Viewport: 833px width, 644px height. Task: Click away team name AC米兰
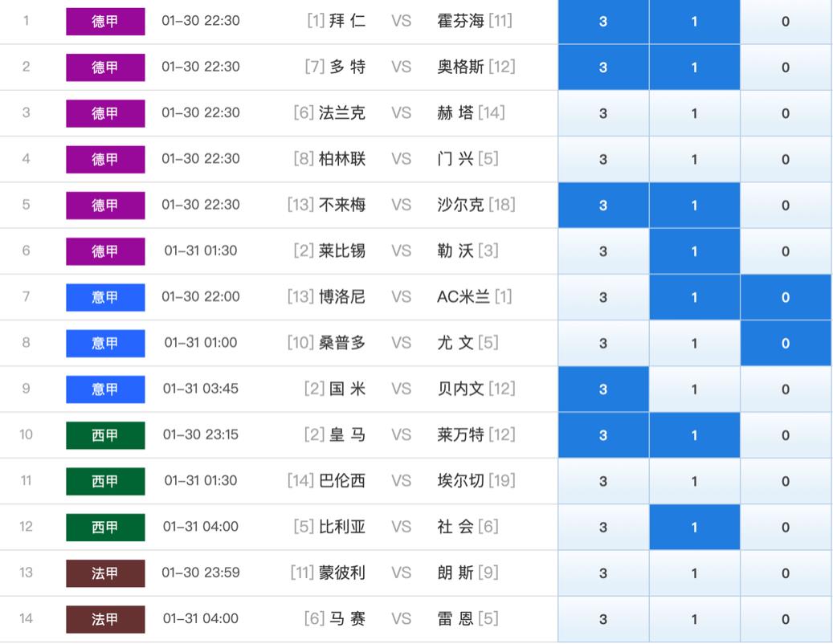pyautogui.click(x=463, y=297)
